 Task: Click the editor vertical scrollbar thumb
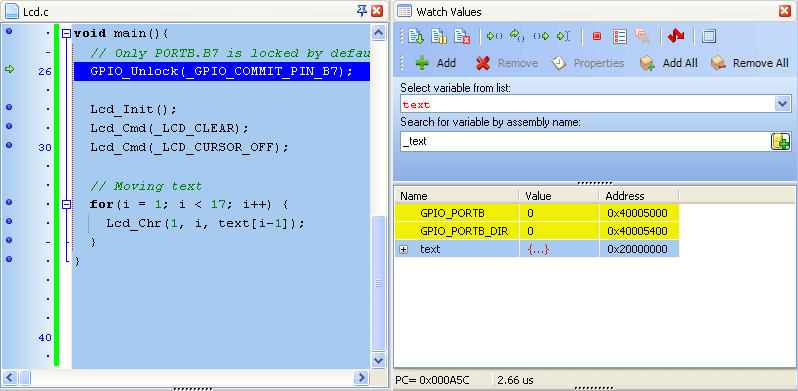(378, 283)
